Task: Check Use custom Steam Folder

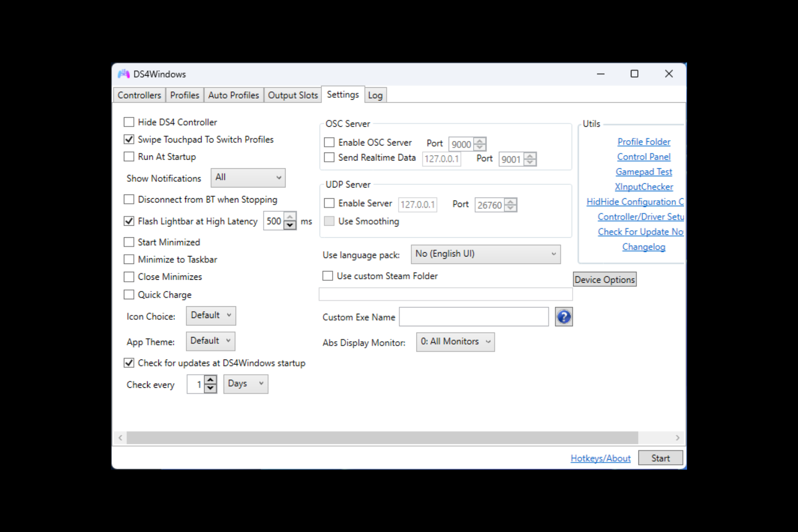Action: click(x=328, y=276)
